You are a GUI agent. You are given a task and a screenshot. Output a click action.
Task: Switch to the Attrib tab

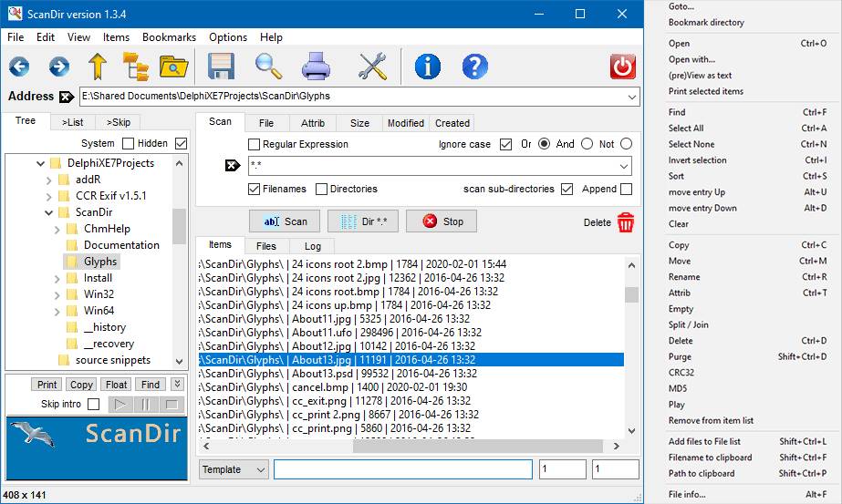313,123
